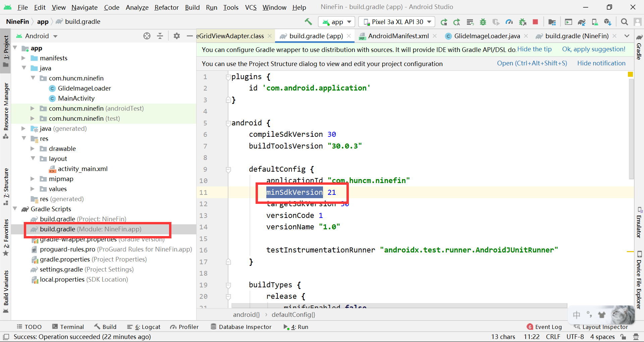This screenshot has height=342, width=644.
Task: Open the Terminal tool window
Action: (68, 327)
